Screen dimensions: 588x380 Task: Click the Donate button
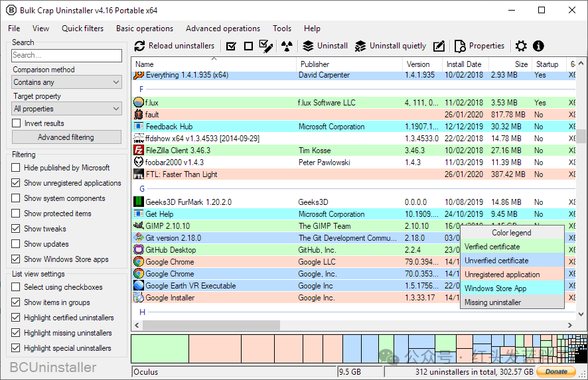coord(556,372)
